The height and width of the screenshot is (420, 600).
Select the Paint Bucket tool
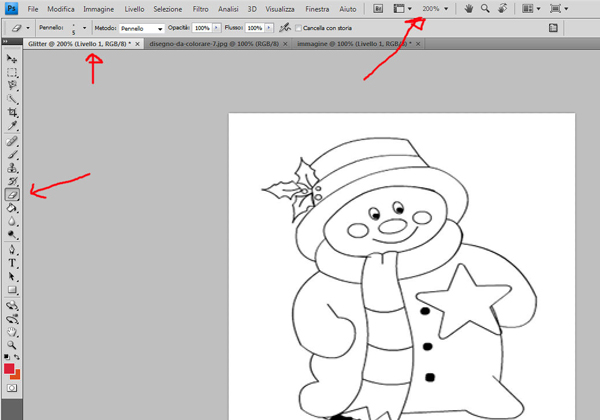coord(12,208)
